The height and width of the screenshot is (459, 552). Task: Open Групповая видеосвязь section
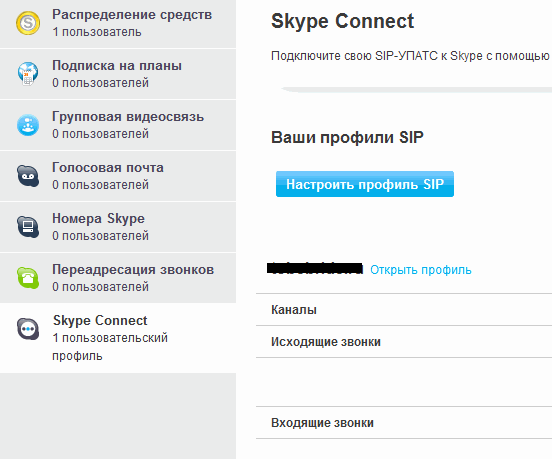click(x=118, y=125)
